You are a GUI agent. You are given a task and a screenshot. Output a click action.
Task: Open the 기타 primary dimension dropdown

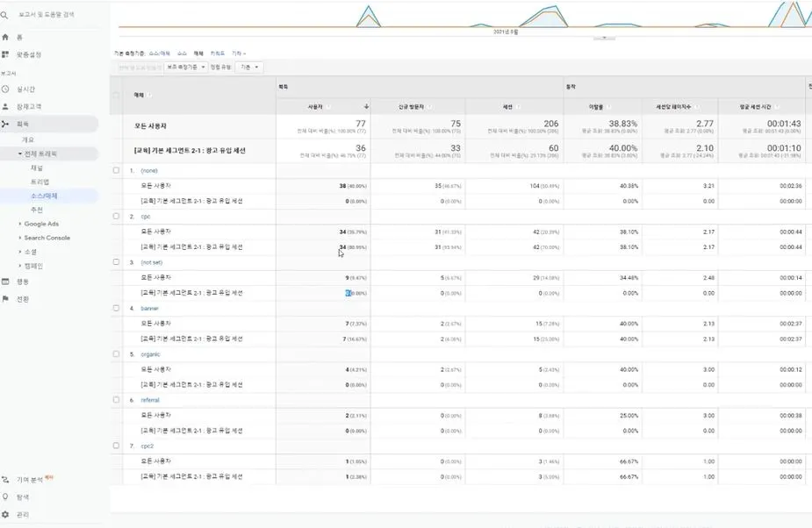pos(239,54)
